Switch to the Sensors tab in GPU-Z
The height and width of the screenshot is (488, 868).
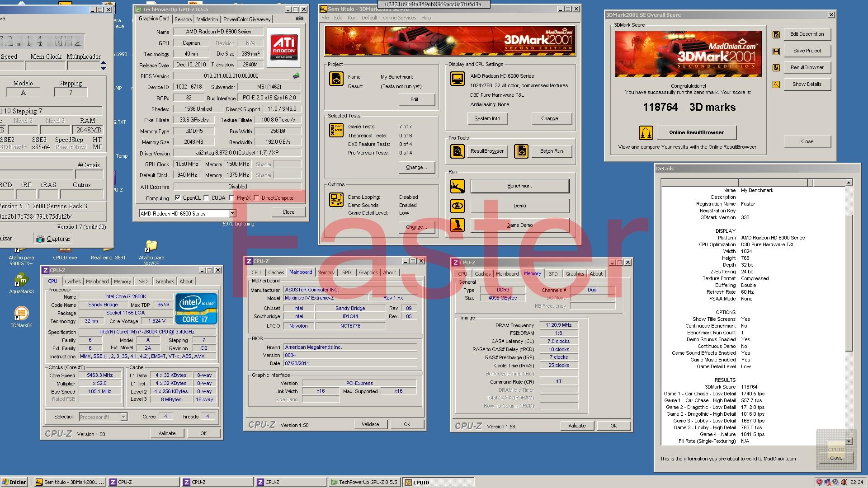coord(183,19)
